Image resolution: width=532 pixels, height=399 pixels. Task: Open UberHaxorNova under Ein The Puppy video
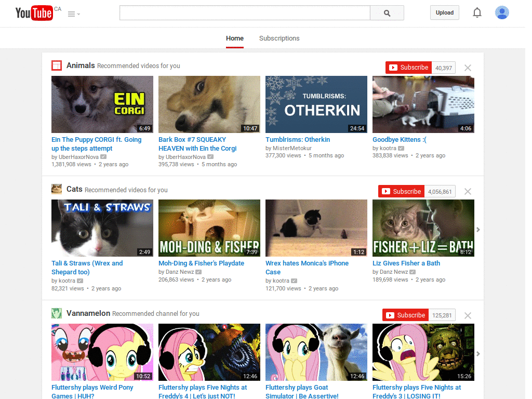coord(78,157)
